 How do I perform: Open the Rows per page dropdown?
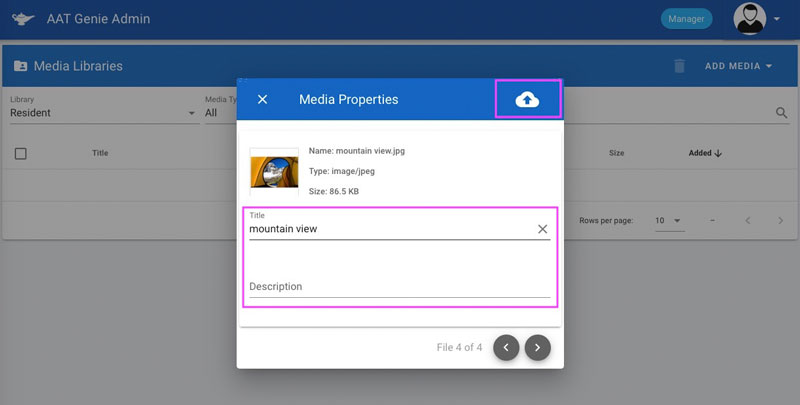tap(668, 220)
